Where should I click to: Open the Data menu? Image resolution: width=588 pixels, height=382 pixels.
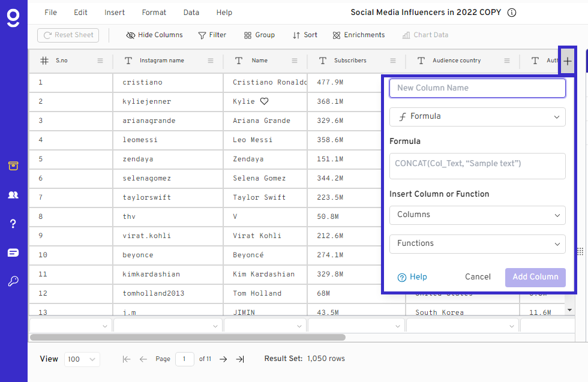pyautogui.click(x=191, y=12)
